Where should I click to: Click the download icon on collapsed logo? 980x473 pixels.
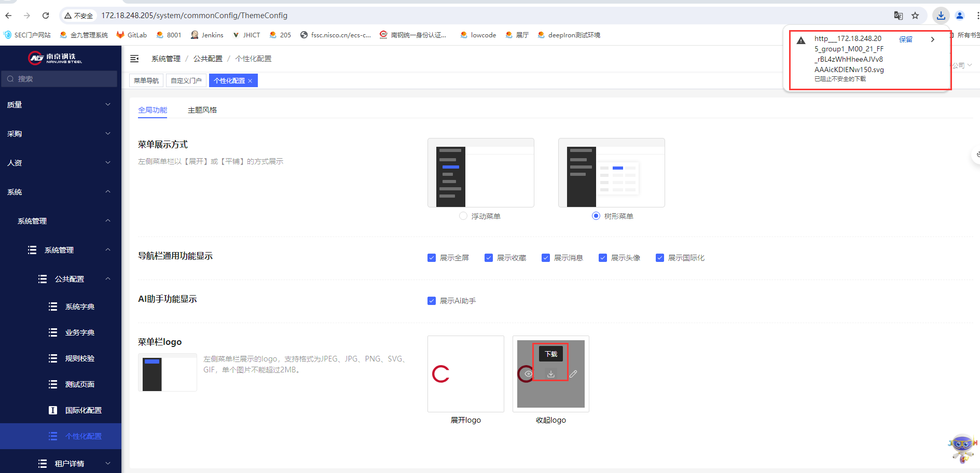pyautogui.click(x=551, y=374)
